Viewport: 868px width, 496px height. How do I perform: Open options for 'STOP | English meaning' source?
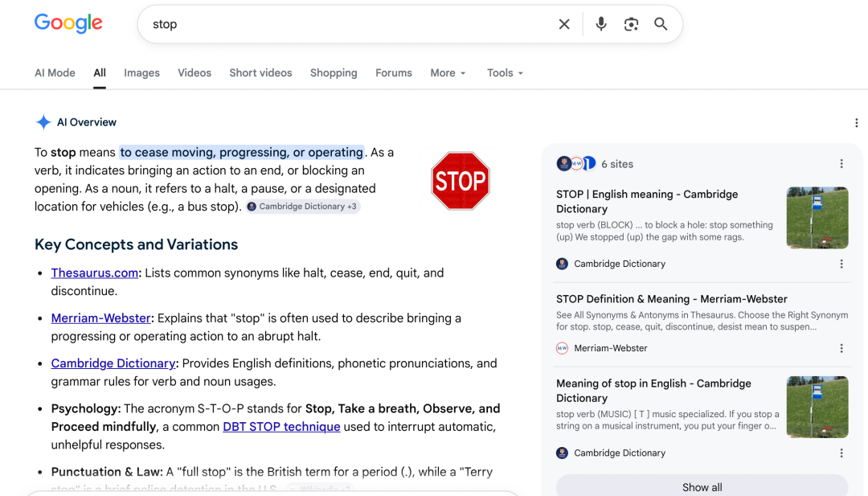point(841,264)
